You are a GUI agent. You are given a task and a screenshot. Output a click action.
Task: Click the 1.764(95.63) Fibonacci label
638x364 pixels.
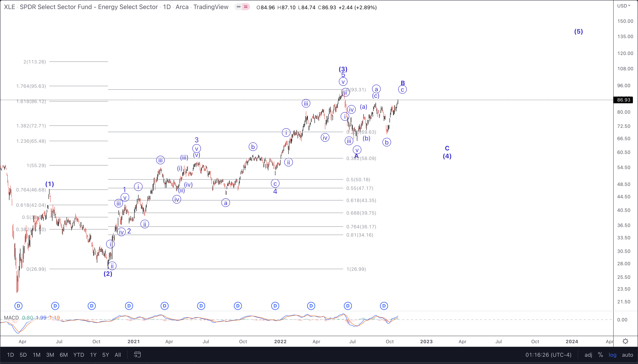(x=31, y=86)
